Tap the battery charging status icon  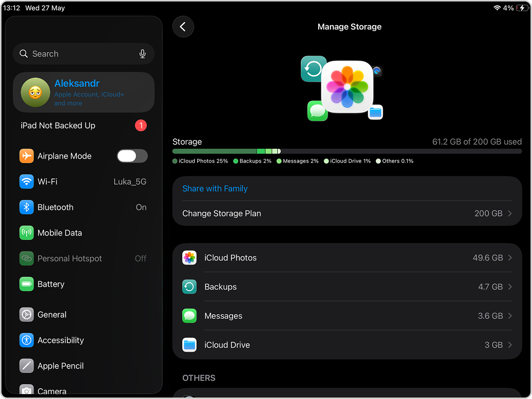point(522,8)
